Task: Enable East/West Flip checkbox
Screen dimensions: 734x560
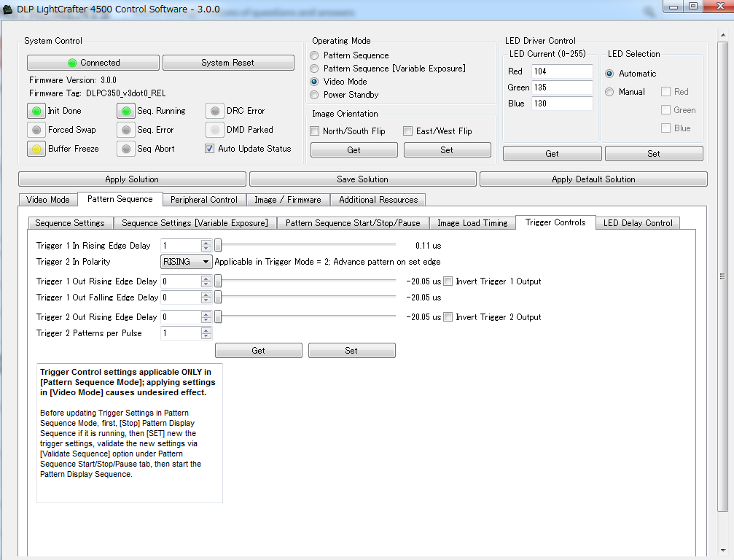Action: (407, 131)
